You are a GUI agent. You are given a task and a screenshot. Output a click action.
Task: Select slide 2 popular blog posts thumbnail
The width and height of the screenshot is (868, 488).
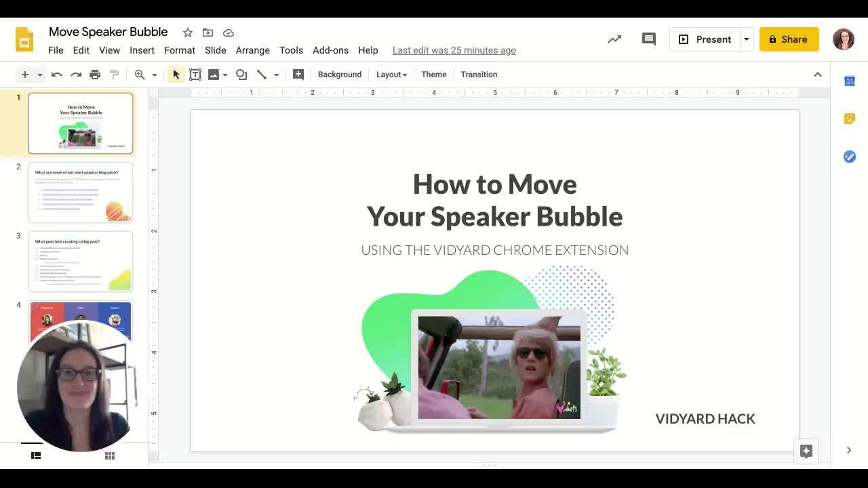click(81, 192)
